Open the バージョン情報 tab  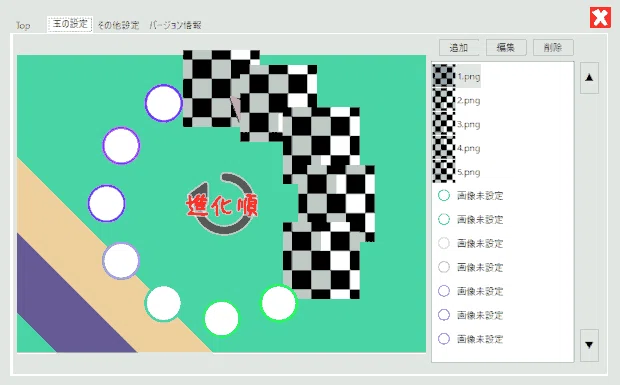(x=175, y=25)
